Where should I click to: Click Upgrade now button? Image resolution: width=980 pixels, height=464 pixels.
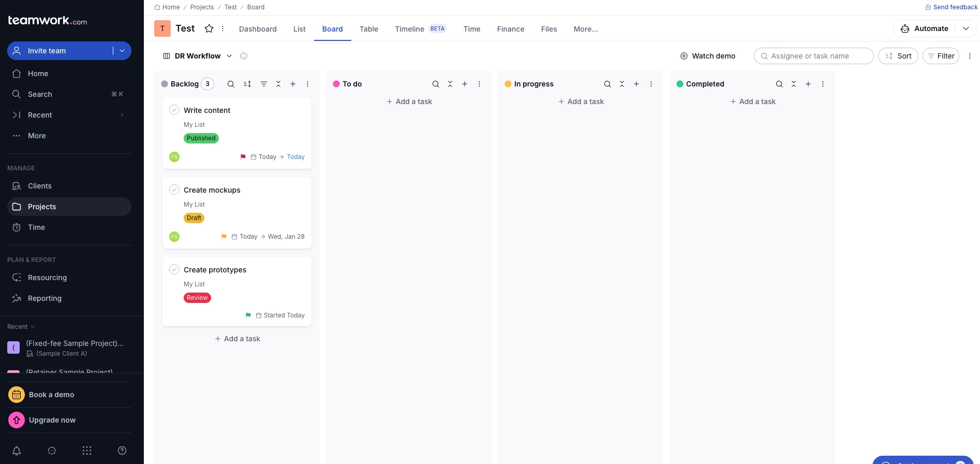point(69,420)
